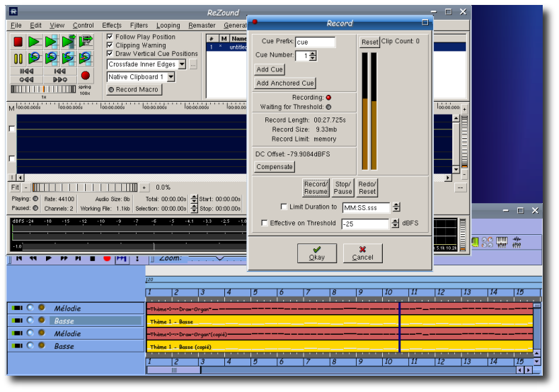Click the Cue Prefix text field
Screen dimensions: 559x392
tap(315, 42)
